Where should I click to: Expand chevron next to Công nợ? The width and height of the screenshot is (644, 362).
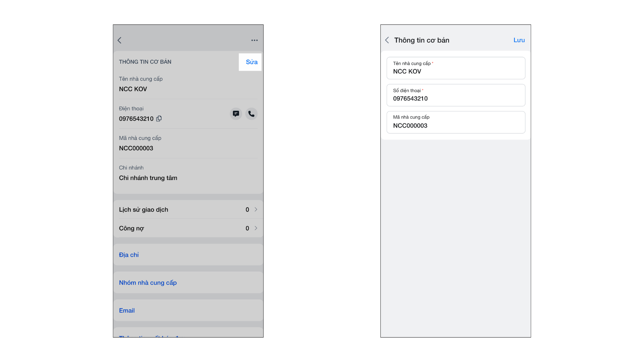point(256,228)
